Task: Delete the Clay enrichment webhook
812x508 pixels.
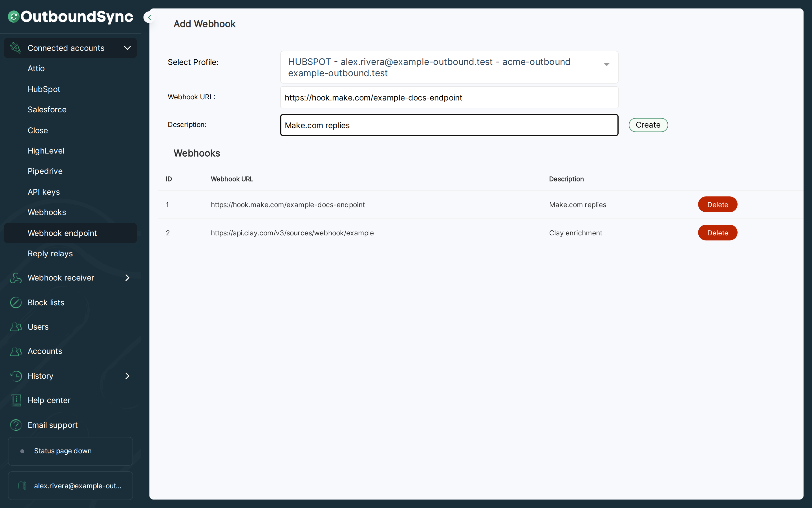Action: (717, 233)
